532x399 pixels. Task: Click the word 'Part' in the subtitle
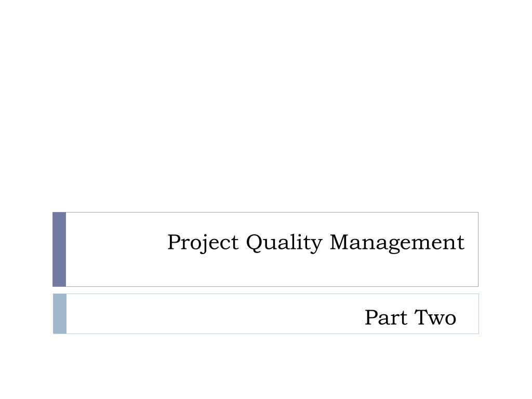pos(386,317)
